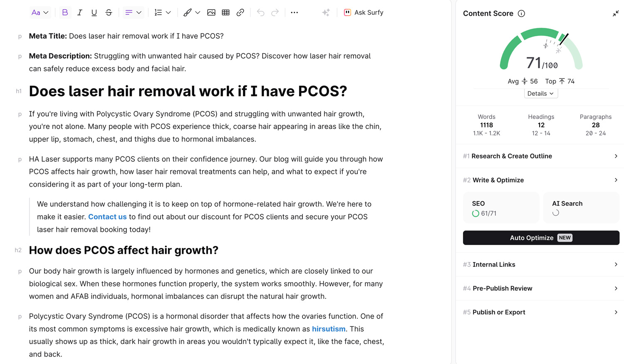
Task: Click the 'How does PCOS affect hair growth?' heading
Action: pyautogui.click(x=124, y=250)
